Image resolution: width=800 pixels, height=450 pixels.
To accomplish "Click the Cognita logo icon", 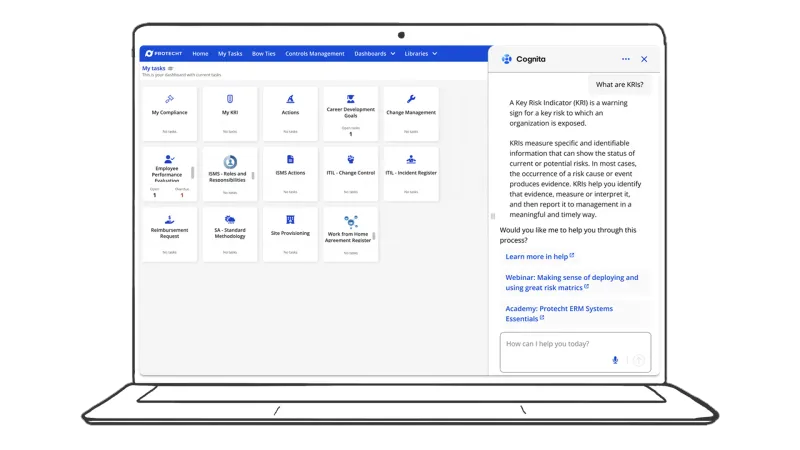I will pyautogui.click(x=507, y=59).
